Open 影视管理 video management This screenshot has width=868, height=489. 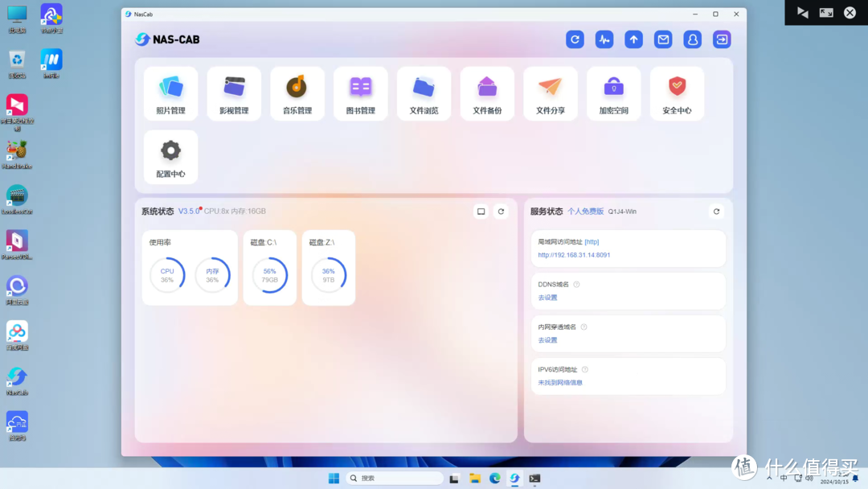point(234,93)
